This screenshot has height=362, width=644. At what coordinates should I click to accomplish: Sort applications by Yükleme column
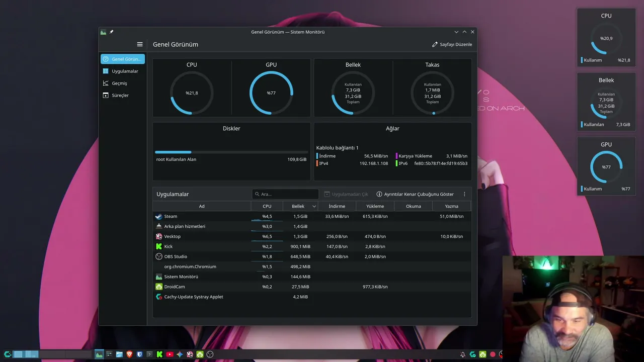pos(375,206)
